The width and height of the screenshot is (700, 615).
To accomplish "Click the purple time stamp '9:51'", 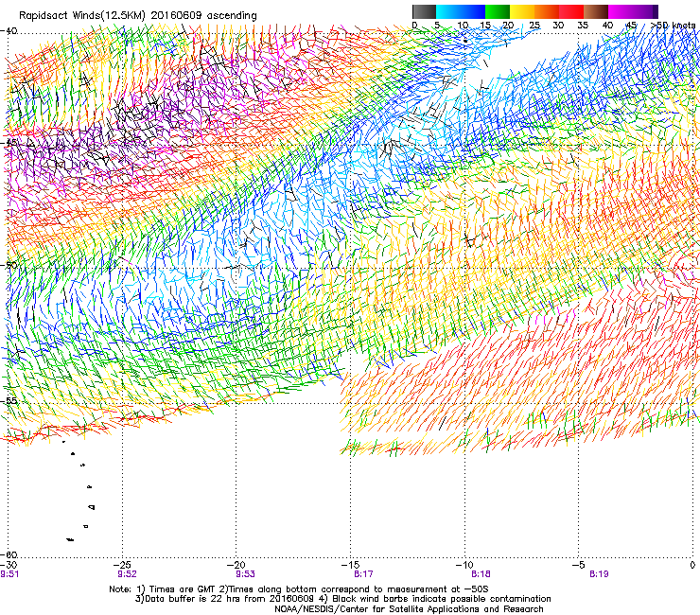I will click(9, 574).
